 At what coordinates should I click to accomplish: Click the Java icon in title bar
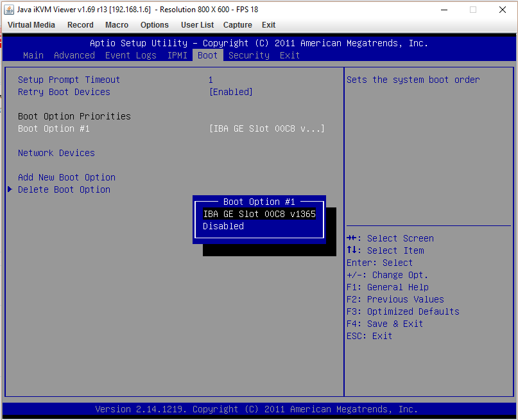[10, 10]
